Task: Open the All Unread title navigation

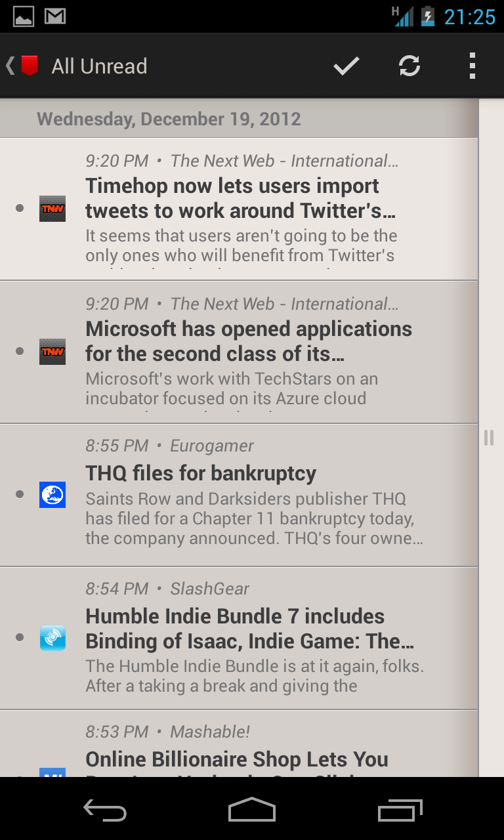Action: pyautogui.click(x=99, y=66)
